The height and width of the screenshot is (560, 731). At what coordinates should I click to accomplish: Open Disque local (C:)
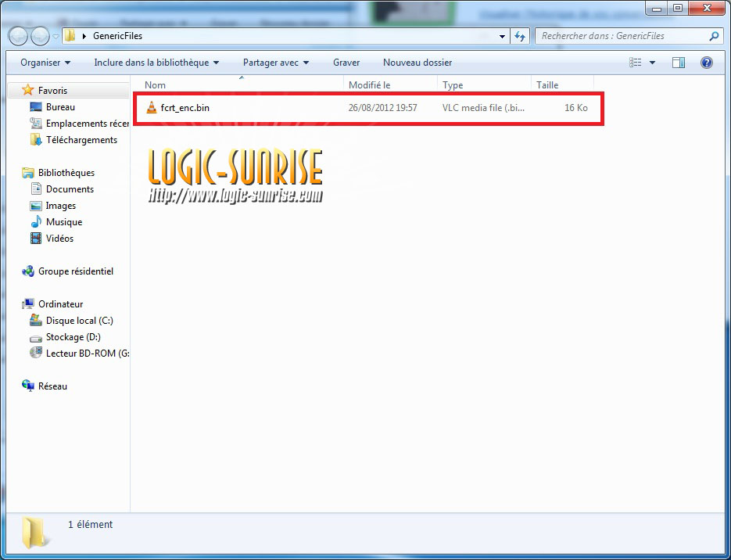[x=79, y=321]
